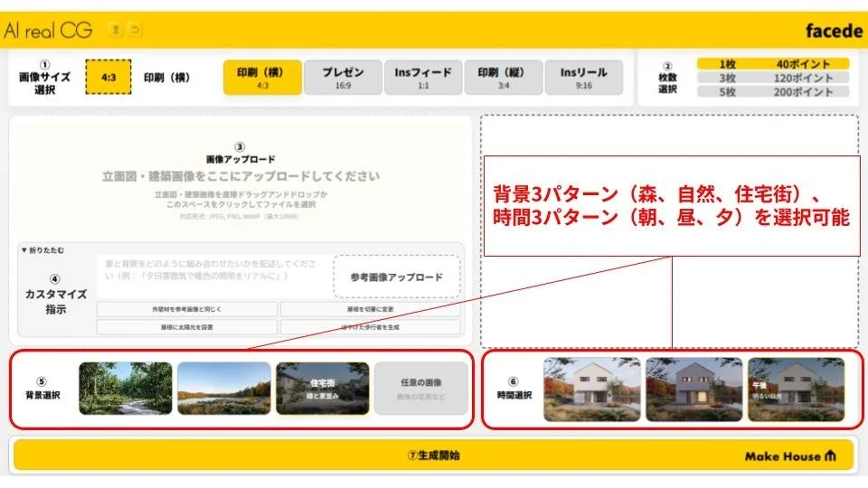The image size is (868, 488).
Task: Collapse the 折りたたむ customize section
Action: 43,249
